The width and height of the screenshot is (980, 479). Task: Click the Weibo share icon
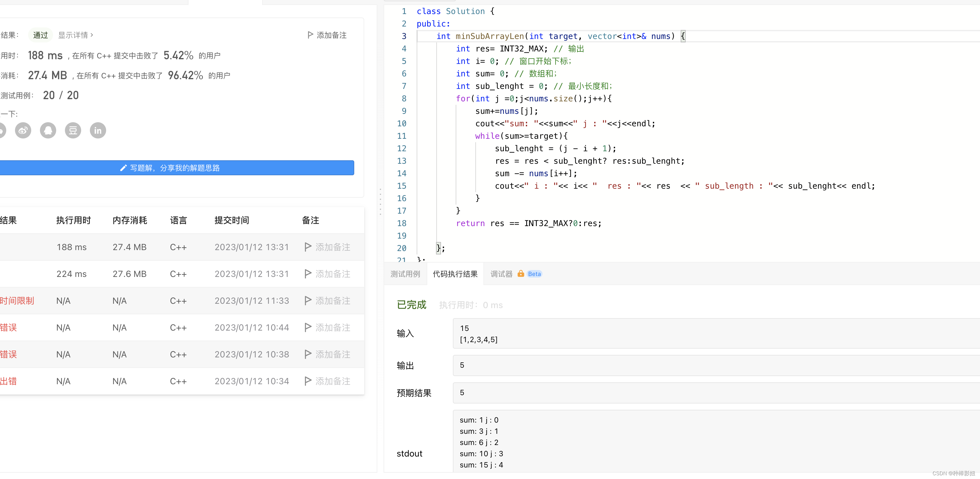pyautogui.click(x=23, y=131)
